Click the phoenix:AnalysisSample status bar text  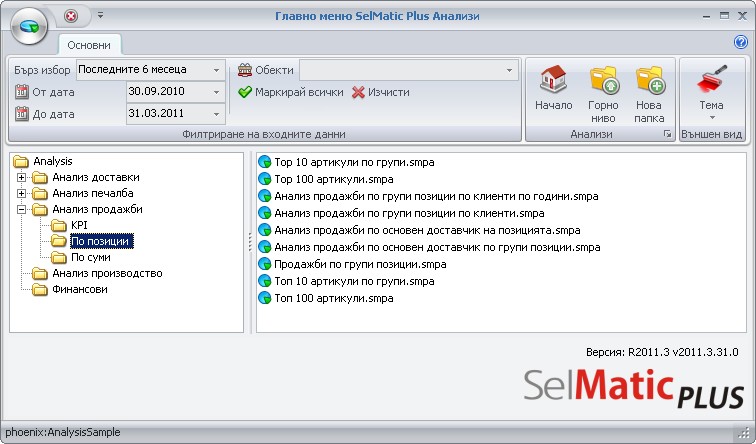coord(63,432)
